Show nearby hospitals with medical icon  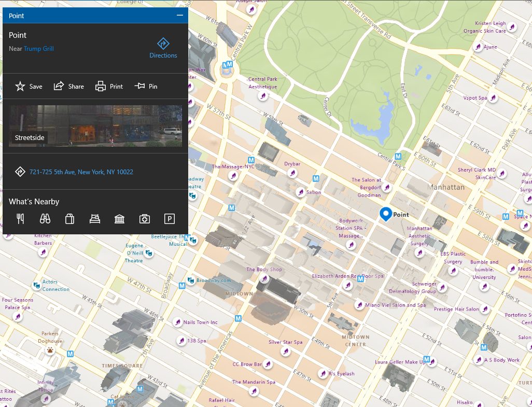145,219
